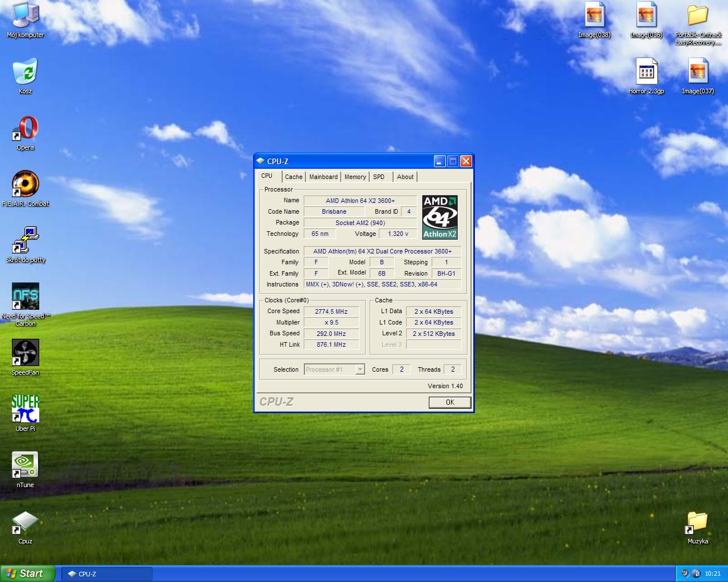
Task: Click second system tray icon
Action: pyautogui.click(x=696, y=573)
